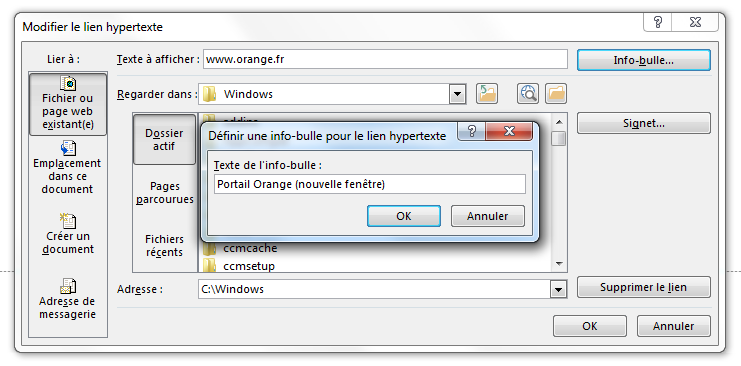The width and height of the screenshot is (741, 366).
Task: Open Fichiers récents list
Action: pos(164,245)
